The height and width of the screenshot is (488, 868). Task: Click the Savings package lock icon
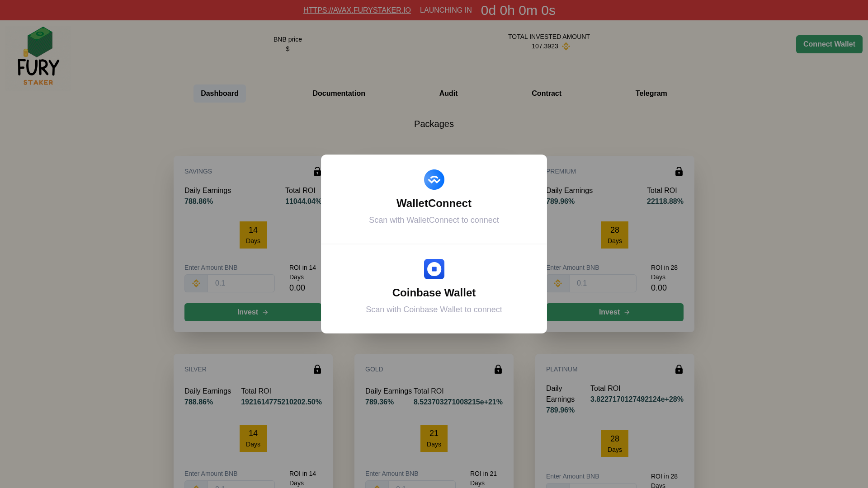tap(317, 171)
